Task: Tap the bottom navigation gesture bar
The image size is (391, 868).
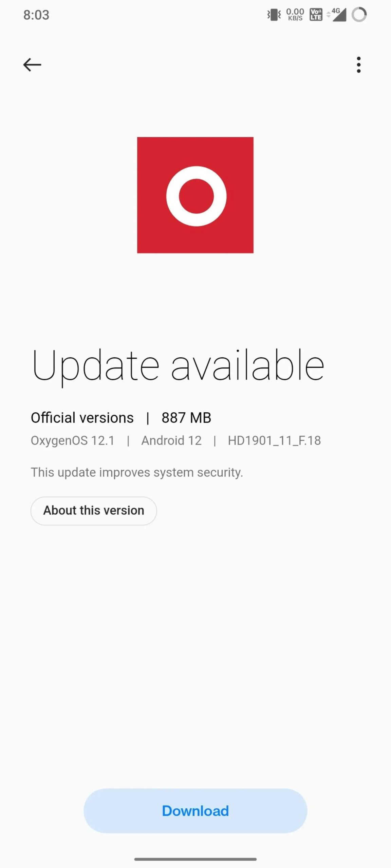Action: click(x=195, y=859)
